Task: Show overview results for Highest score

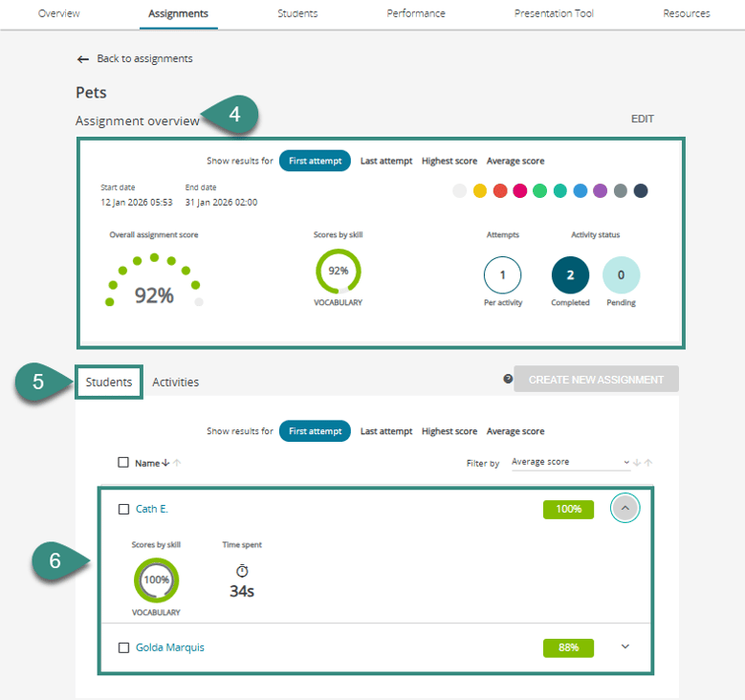Action: [x=449, y=161]
